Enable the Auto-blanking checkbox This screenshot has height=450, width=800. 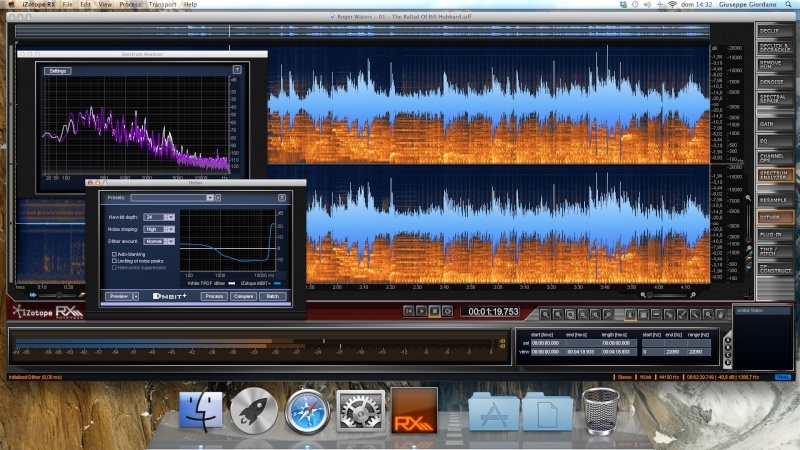click(x=114, y=254)
